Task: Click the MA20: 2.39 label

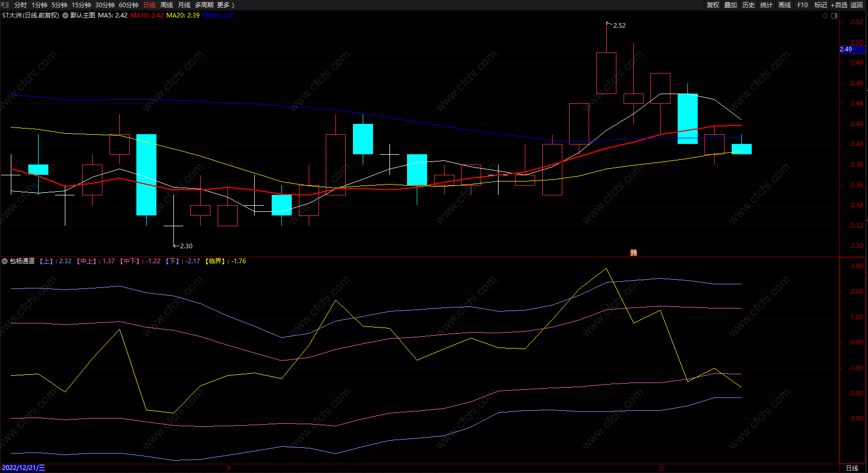Action: [183, 15]
